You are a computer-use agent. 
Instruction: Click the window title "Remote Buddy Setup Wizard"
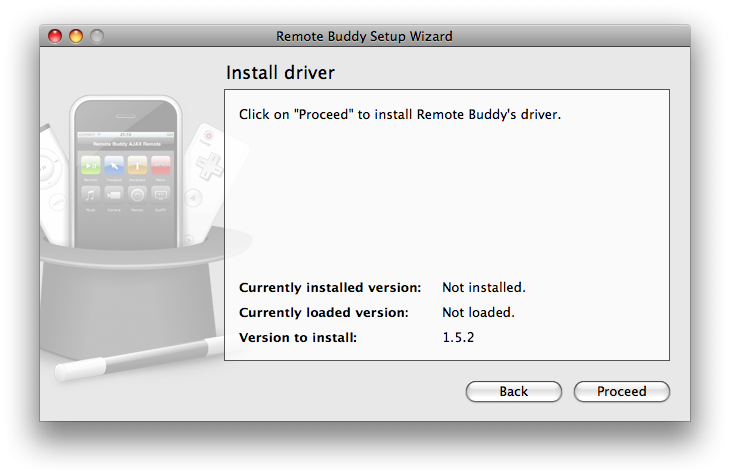[364, 36]
